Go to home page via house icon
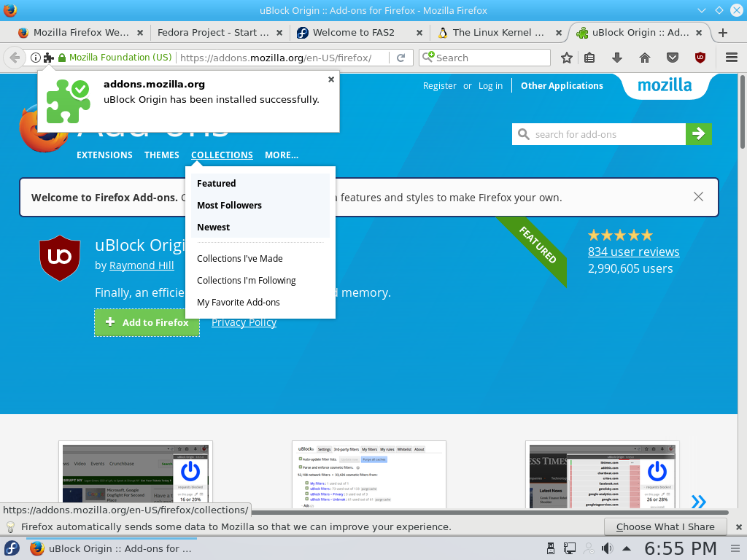 pos(645,58)
